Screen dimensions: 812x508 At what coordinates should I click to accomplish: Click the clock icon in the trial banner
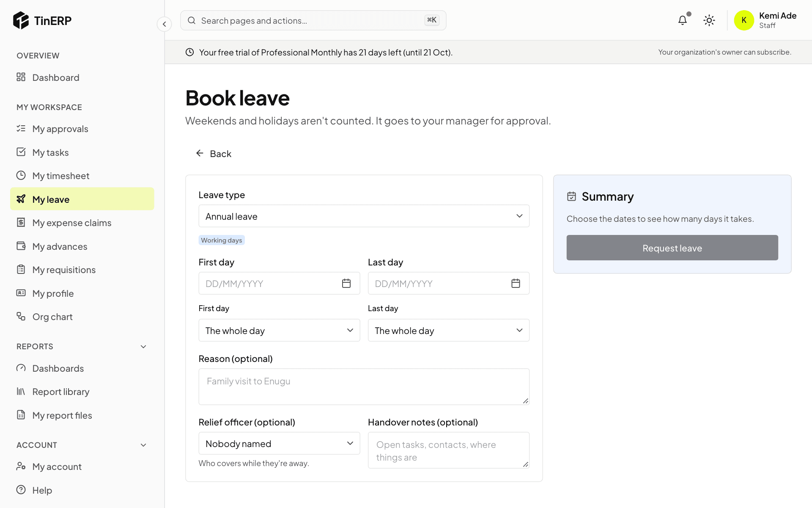190,52
